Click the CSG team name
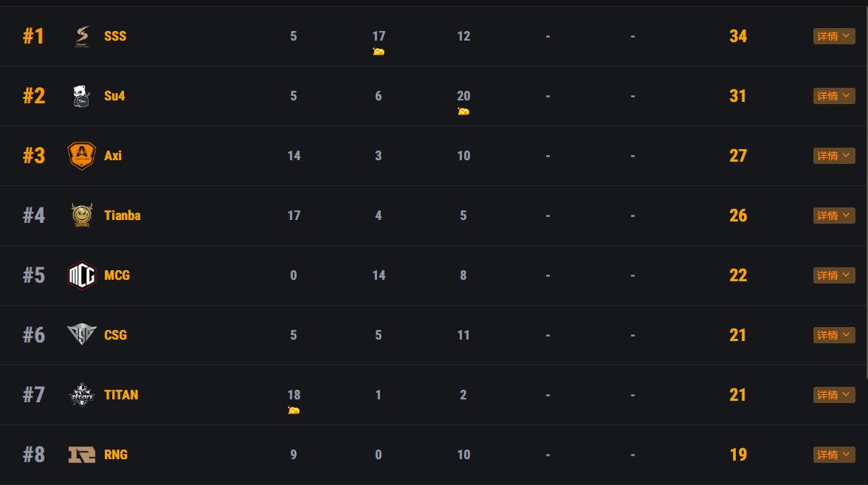Image resolution: width=868 pixels, height=485 pixels. tap(116, 335)
